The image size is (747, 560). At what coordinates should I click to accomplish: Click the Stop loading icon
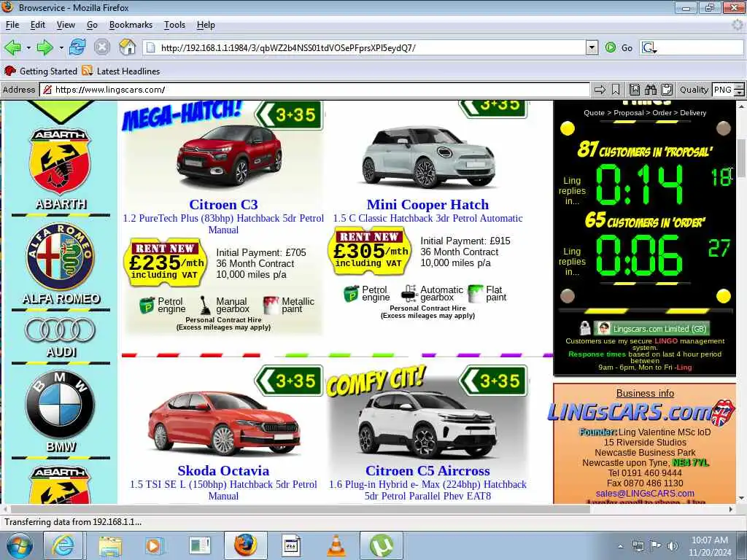(x=102, y=47)
